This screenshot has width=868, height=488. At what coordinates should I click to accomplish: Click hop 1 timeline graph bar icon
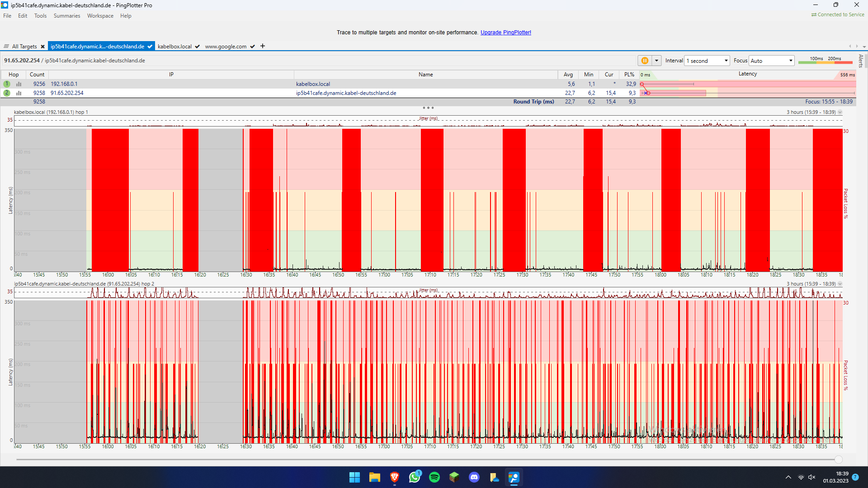point(19,84)
